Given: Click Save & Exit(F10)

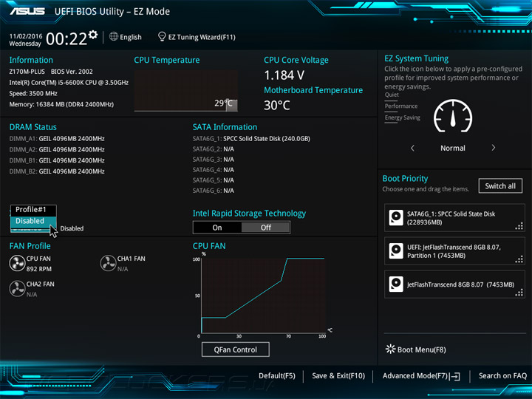Looking at the screenshot, I should click(338, 375).
